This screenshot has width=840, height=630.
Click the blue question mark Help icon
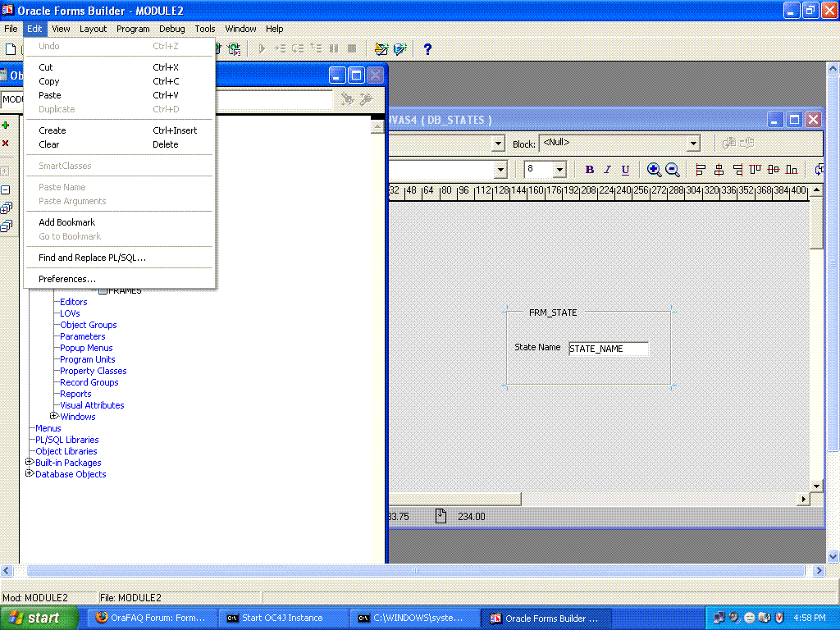point(427,49)
